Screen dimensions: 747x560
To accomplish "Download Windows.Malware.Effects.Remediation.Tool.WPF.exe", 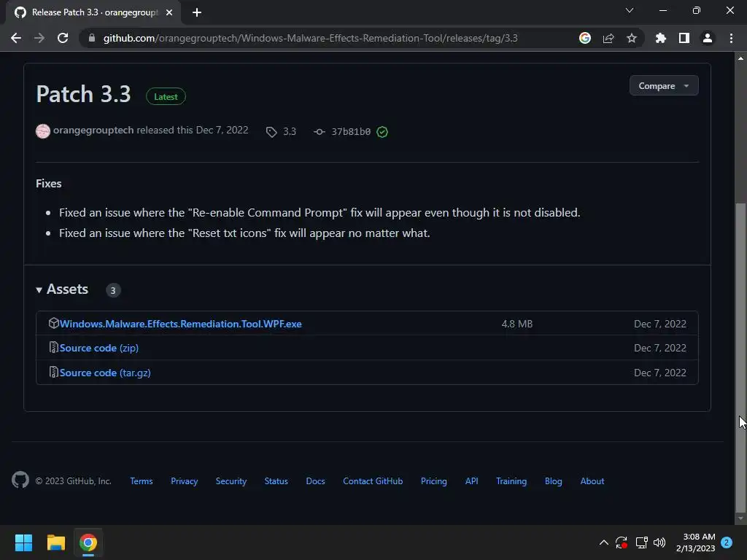I will pos(181,324).
